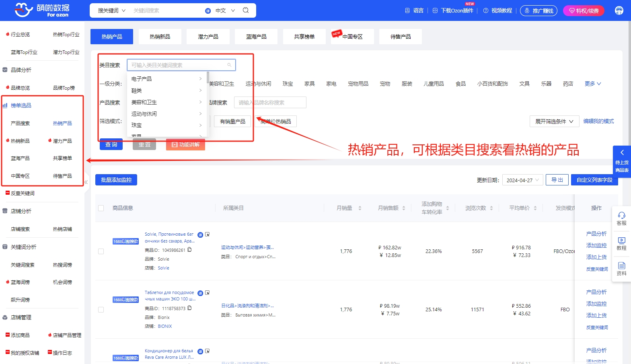Screen dimensions: 631x364
Task: Open 资料 documents icon on right panel
Action: pyautogui.click(x=622, y=269)
